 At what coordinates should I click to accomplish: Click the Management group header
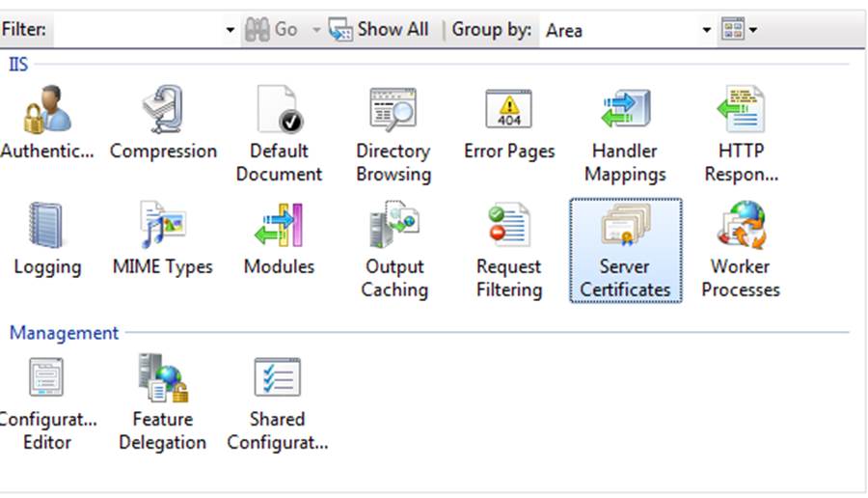(65, 332)
